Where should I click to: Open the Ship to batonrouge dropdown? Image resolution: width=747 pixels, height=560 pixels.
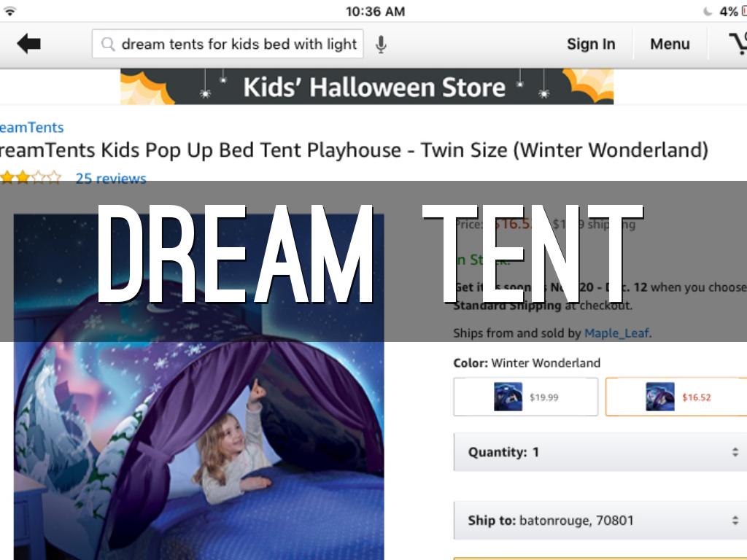click(x=600, y=520)
